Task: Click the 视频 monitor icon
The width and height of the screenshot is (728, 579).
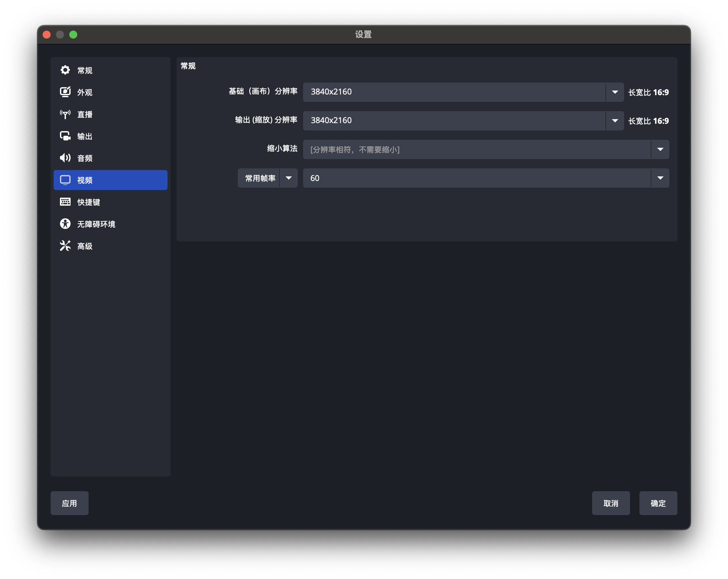Action: pyautogui.click(x=65, y=180)
